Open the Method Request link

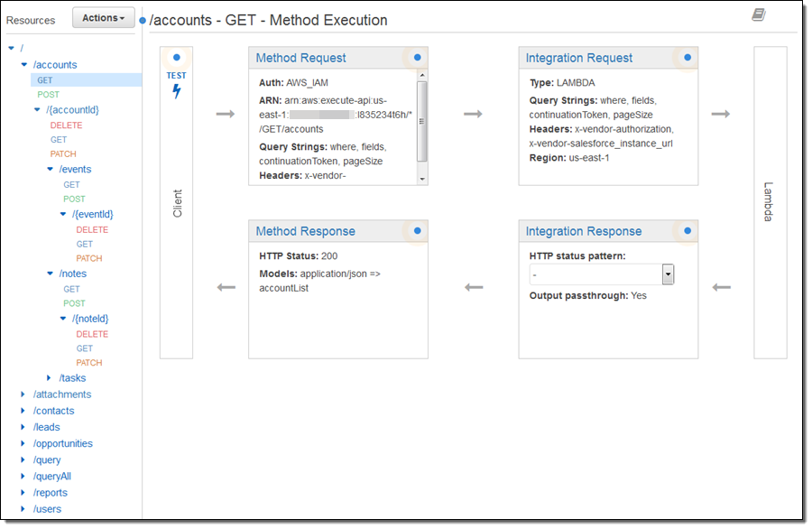(300, 58)
